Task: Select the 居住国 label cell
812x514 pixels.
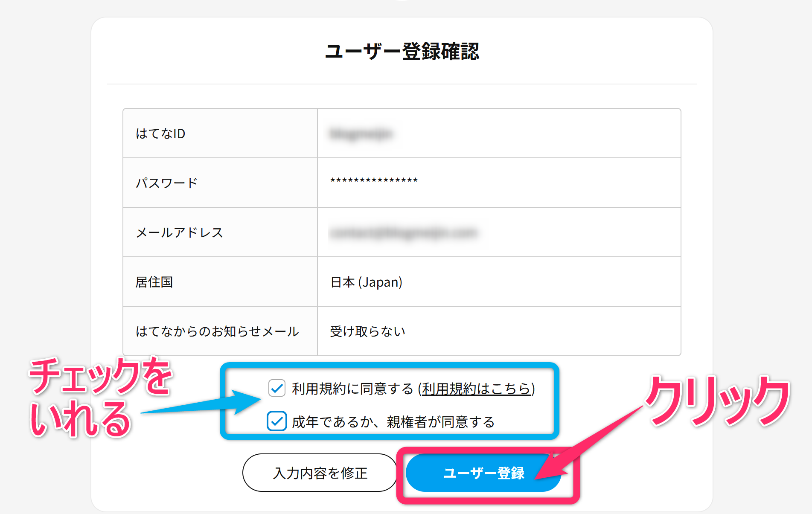Action: click(220, 282)
